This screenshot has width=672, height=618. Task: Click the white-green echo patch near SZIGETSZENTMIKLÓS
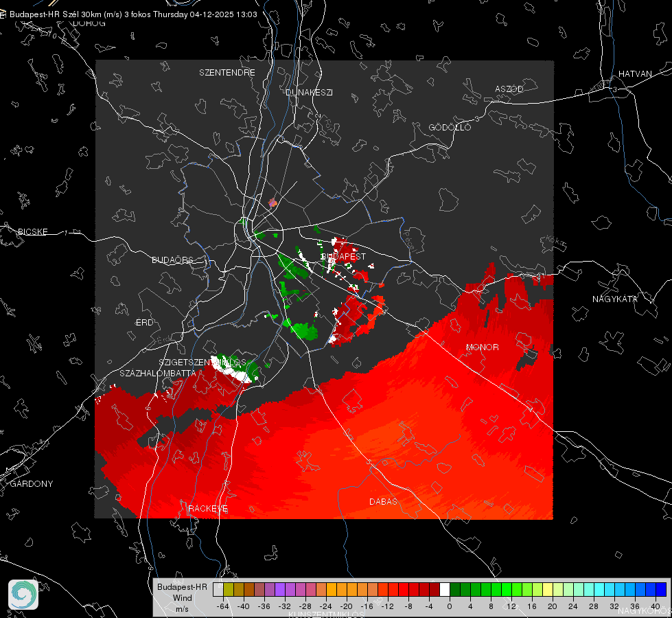tap(235, 369)
